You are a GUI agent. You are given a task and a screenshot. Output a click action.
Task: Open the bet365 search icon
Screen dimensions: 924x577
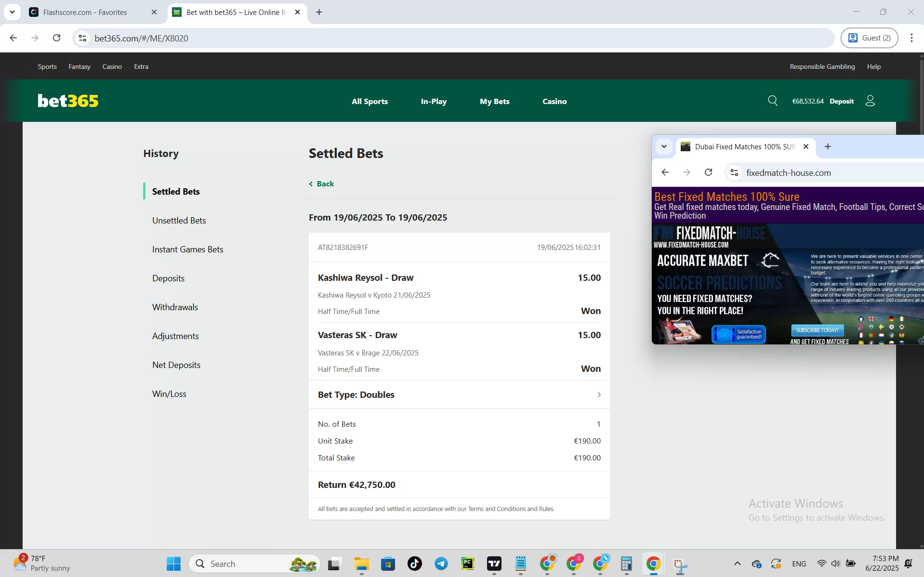pyautogui.click(x=773, y=101)
